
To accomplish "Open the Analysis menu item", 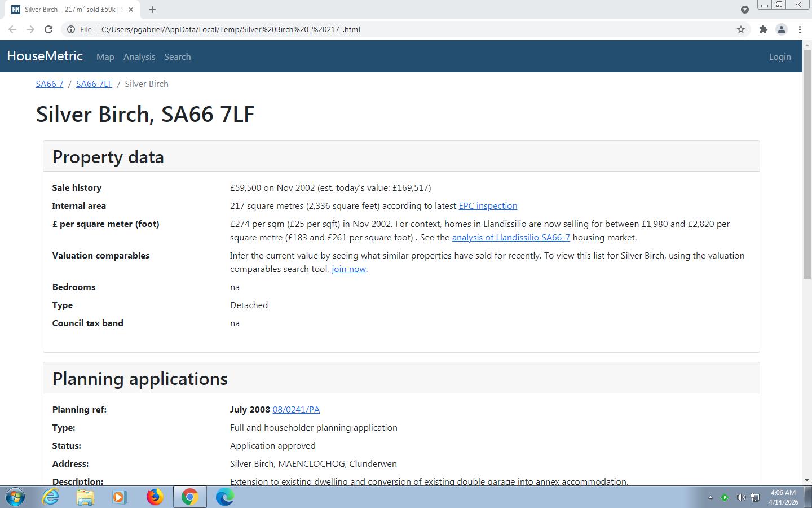I will pos(139,57).
